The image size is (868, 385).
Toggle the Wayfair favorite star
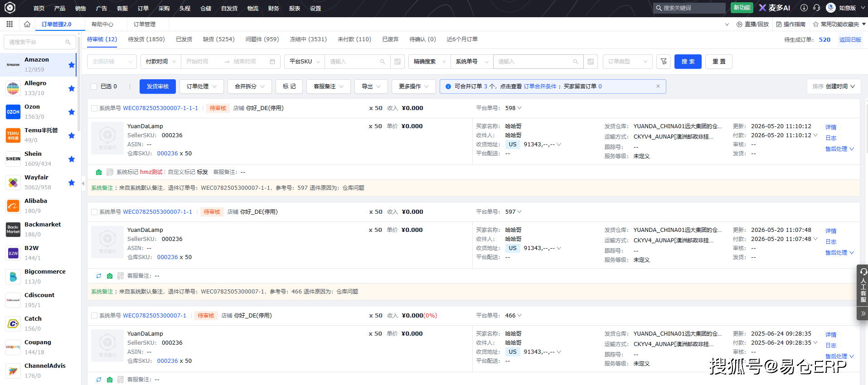(x=72, y=183)
